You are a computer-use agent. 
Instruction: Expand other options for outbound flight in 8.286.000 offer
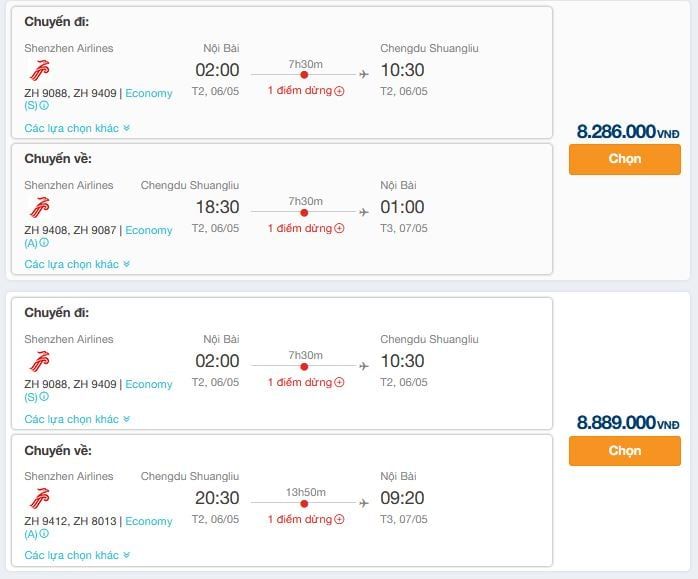pyautogui.click(x=77, y=128)
